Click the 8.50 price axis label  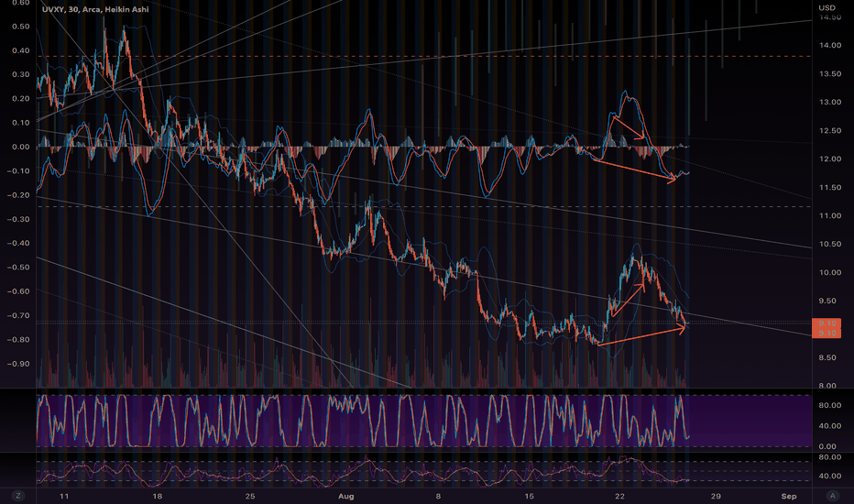(827, 357)
